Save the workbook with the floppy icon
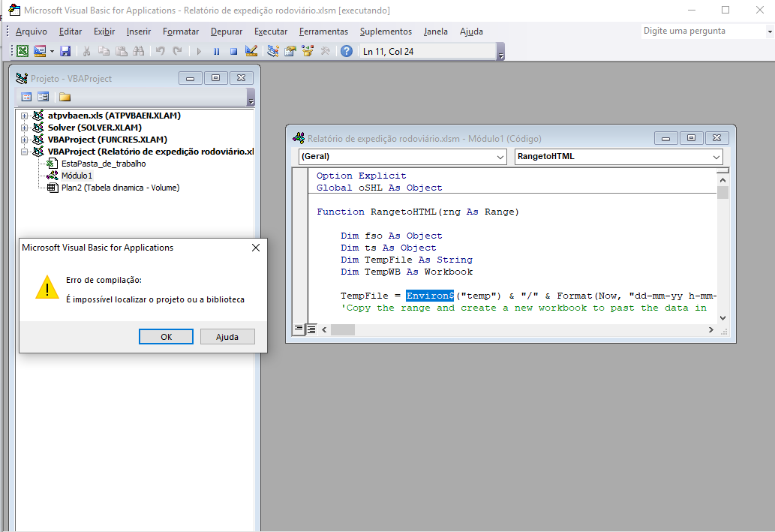Viewport: 775px width, 532px height. pos(65,51)
